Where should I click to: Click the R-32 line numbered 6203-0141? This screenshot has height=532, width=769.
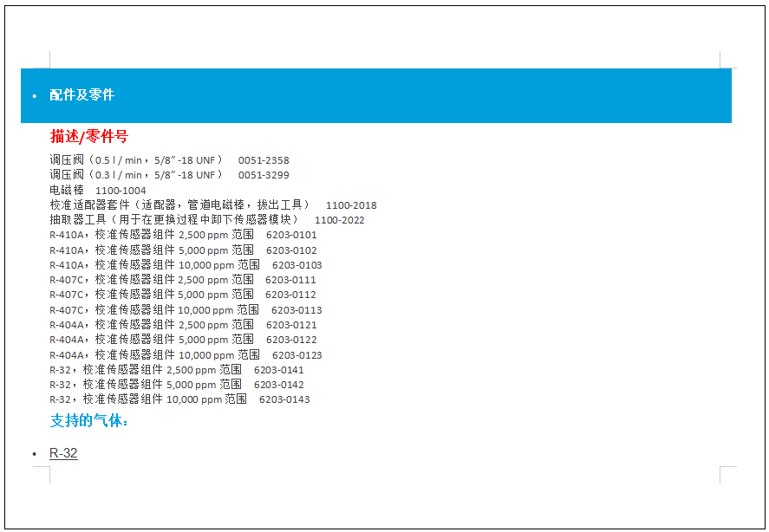[177, 370]
